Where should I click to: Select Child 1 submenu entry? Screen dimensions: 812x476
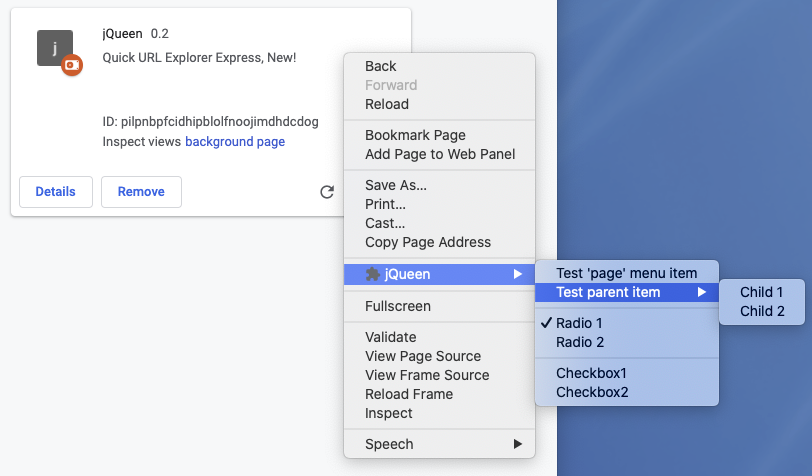click(x=761, y=292)
